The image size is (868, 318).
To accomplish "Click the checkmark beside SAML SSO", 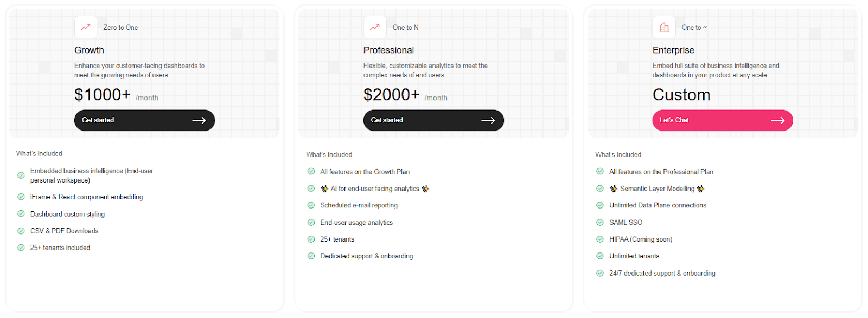I will [x=600, y=222].
